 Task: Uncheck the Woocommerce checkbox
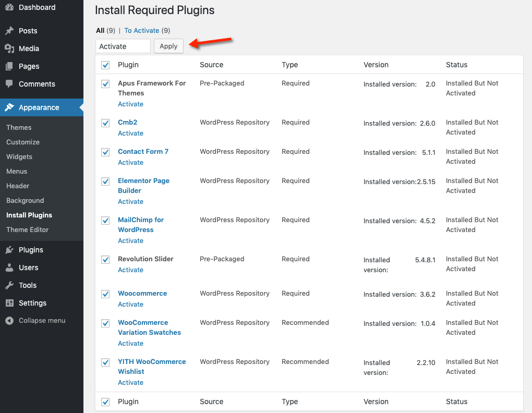(105, 294)
